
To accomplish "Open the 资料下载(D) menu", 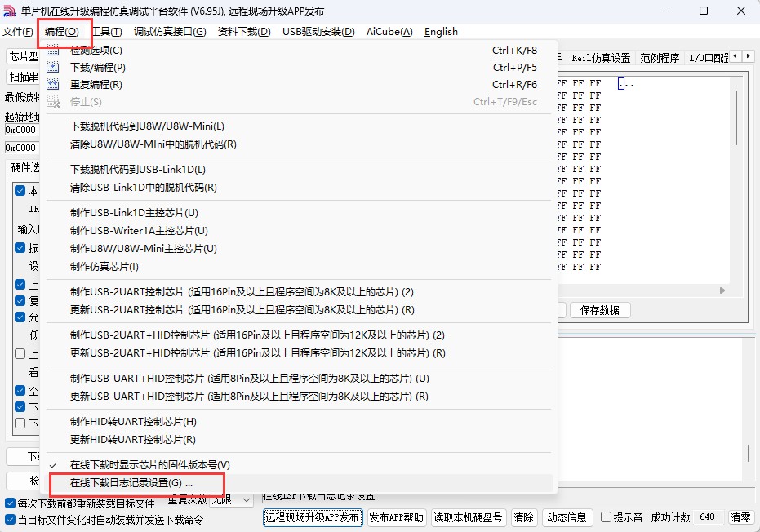I will [x=244, y=32].
